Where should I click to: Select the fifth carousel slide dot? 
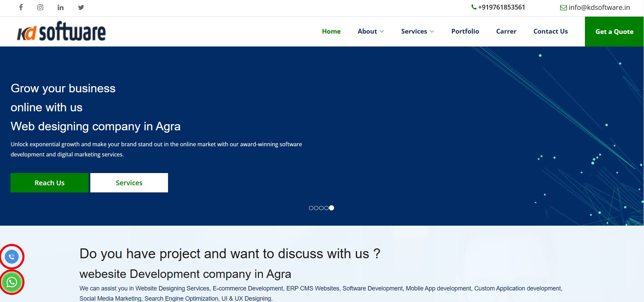332,208
